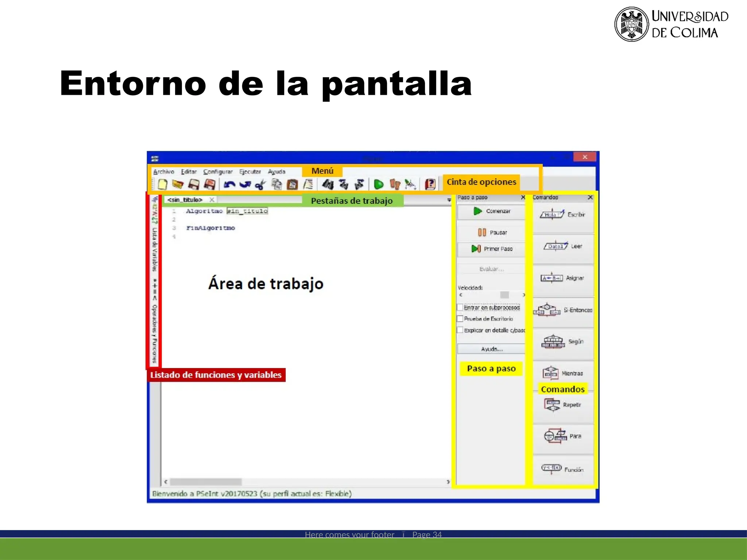Click the editor scrollbar right arrow

pos(448,482)
